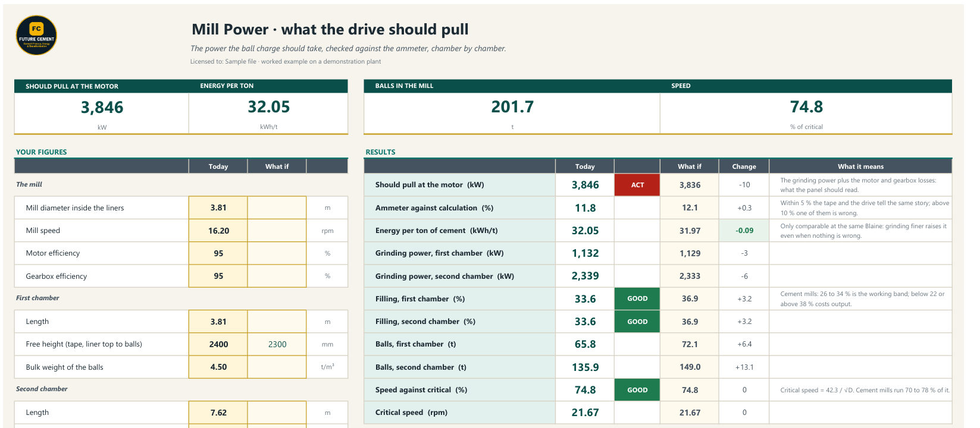Select the Mill diameter Today cell 3.81
Image resolution: width=980 pixels, height=428 pixels.
coord(218,207)
